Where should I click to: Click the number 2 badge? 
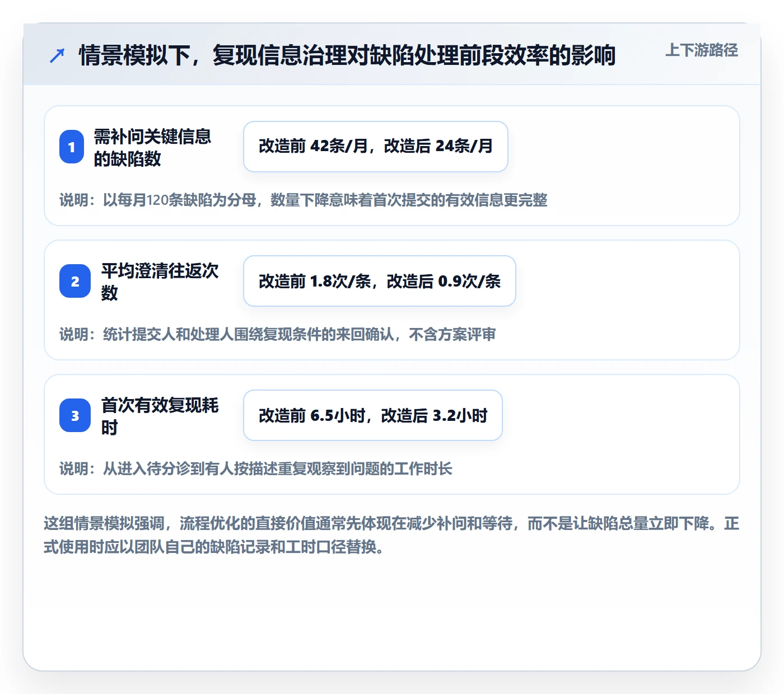coord(75,281)
